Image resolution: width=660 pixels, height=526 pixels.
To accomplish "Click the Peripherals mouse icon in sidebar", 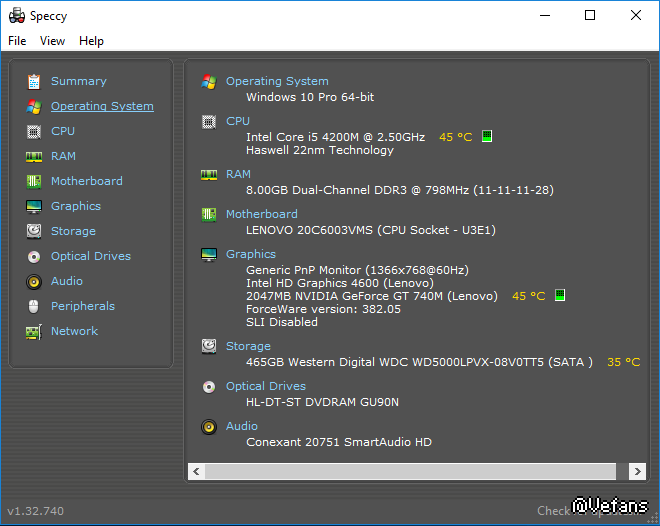I will [34, 306].
